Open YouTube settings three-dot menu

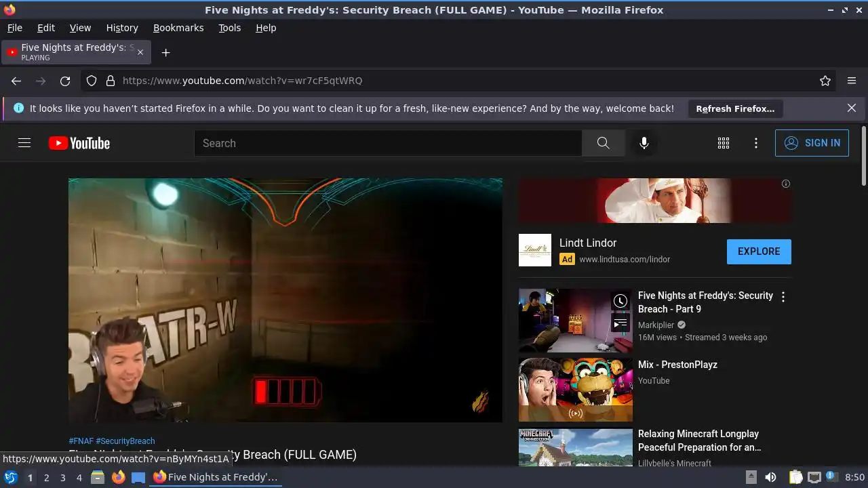click(756, 143)
